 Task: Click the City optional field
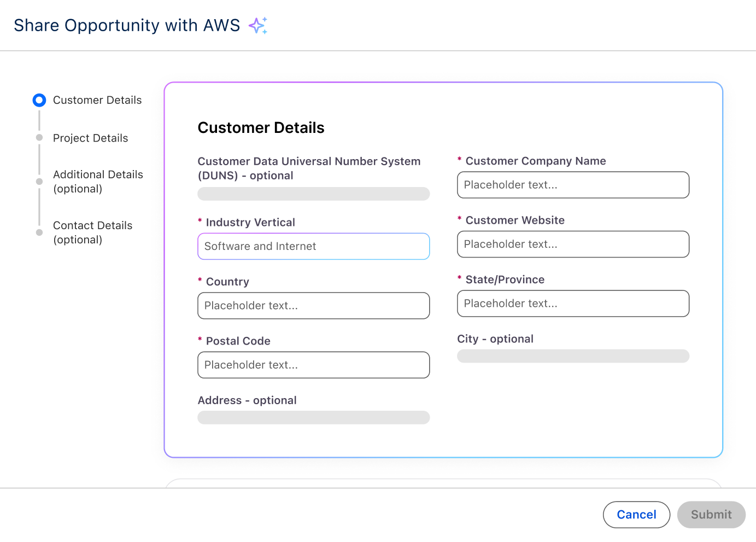[x=573, y=355]
